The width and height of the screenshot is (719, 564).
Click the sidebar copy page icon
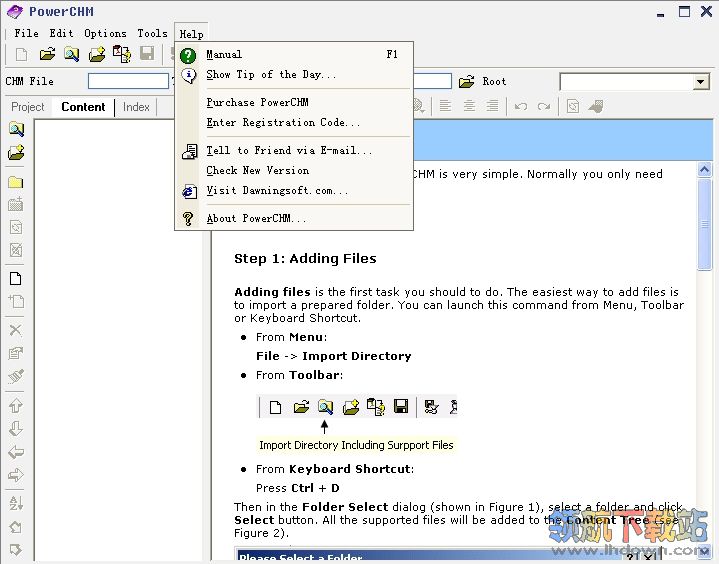tap(16, 301)
